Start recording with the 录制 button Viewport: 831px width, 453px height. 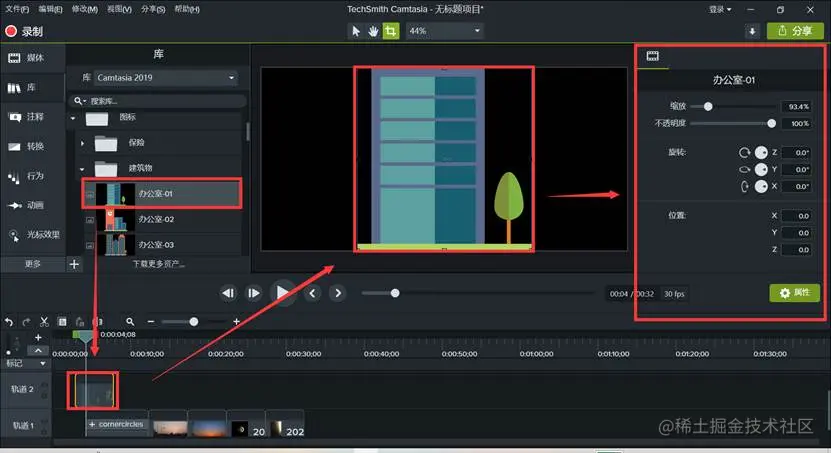tap(24, 31)
